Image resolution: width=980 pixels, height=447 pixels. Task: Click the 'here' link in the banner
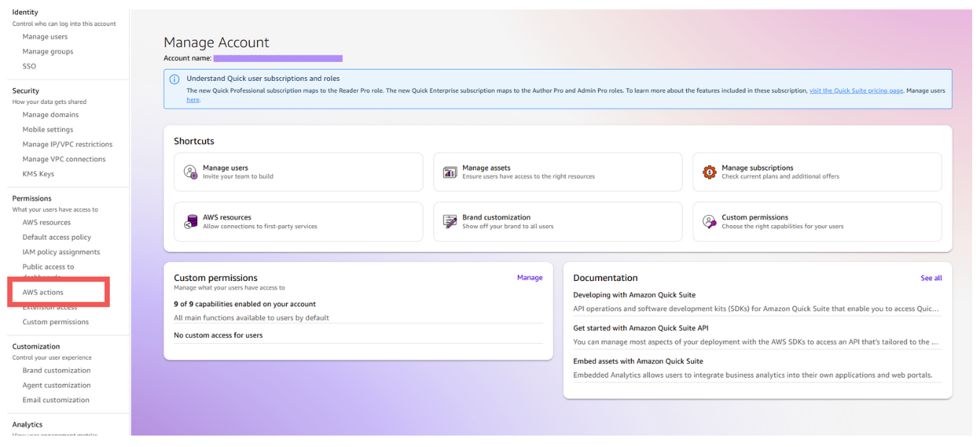coord(193,100)
